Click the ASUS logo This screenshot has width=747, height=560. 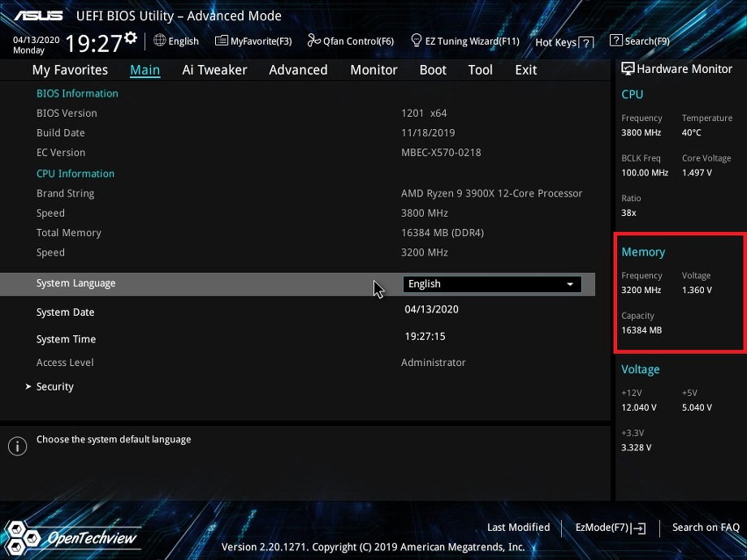point(38,15)
